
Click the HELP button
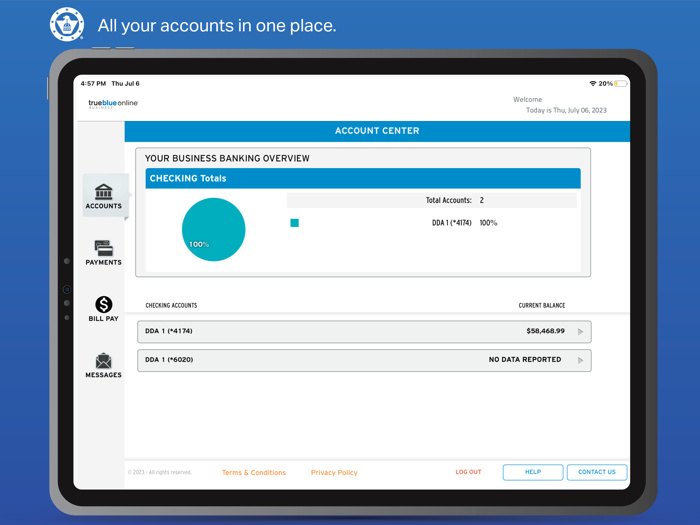(x=533, y=472)
